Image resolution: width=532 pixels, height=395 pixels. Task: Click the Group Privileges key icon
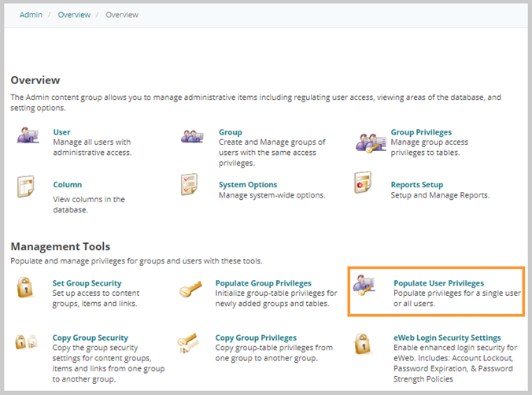(371, 143)
